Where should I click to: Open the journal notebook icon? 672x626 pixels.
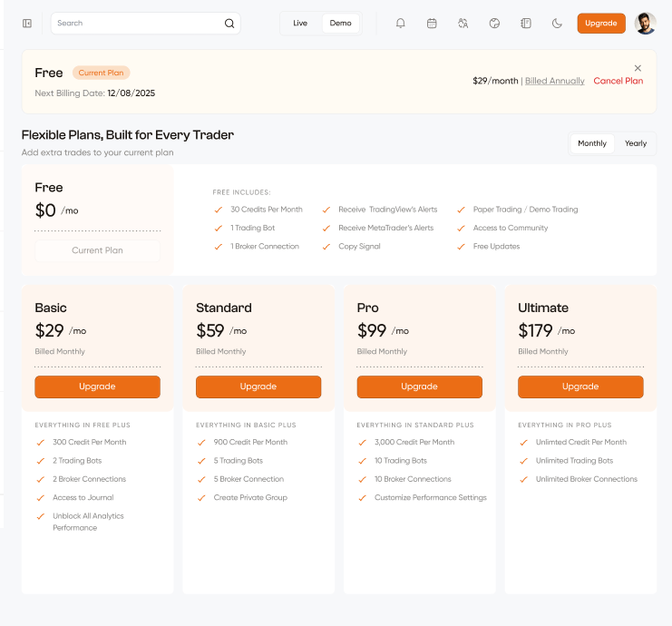click(x=526, y=24)
